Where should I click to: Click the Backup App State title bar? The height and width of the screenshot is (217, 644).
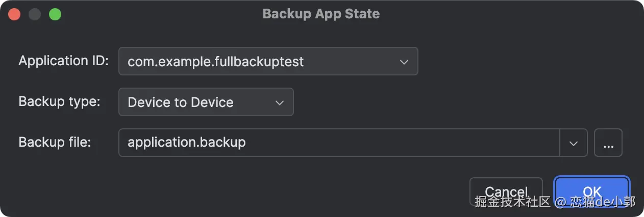point(321,14)
